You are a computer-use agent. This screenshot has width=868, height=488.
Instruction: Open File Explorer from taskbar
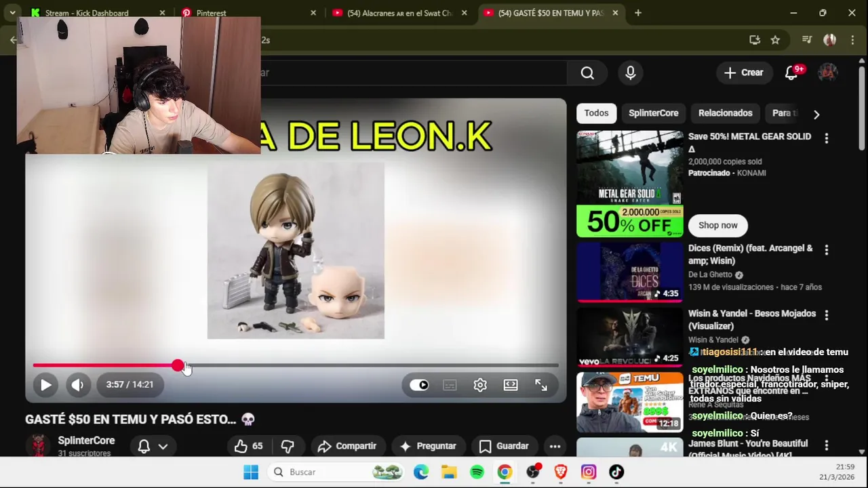click(x=449, y=472)
